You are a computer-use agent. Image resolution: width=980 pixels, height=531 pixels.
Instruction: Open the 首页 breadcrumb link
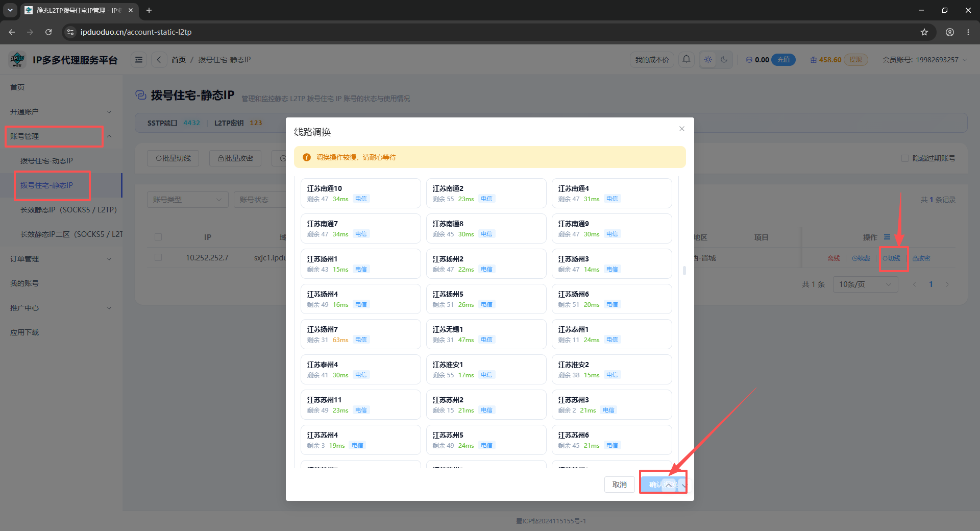[x=179, y=60]
